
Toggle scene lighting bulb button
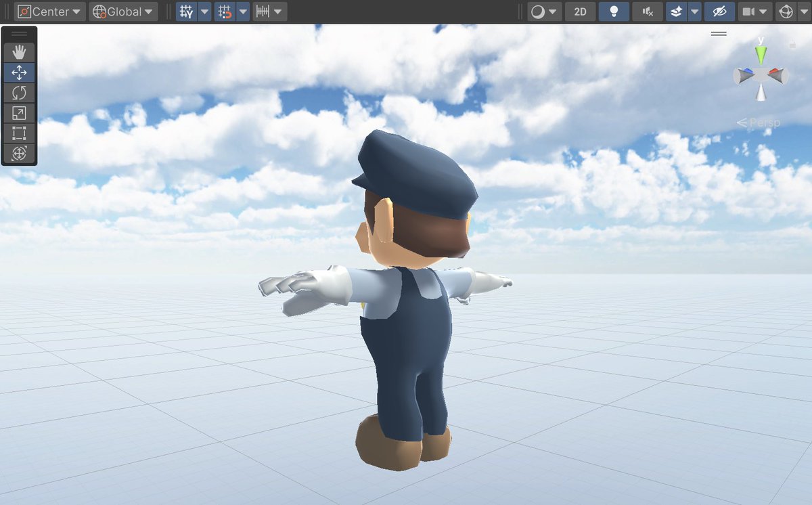(614, 12)
